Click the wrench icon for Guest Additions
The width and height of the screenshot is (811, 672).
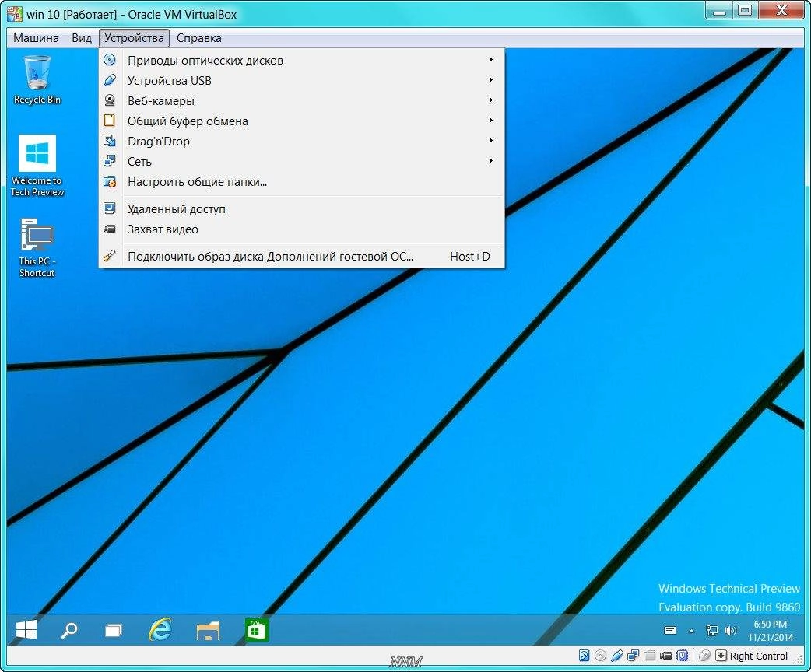coord(110,256)
